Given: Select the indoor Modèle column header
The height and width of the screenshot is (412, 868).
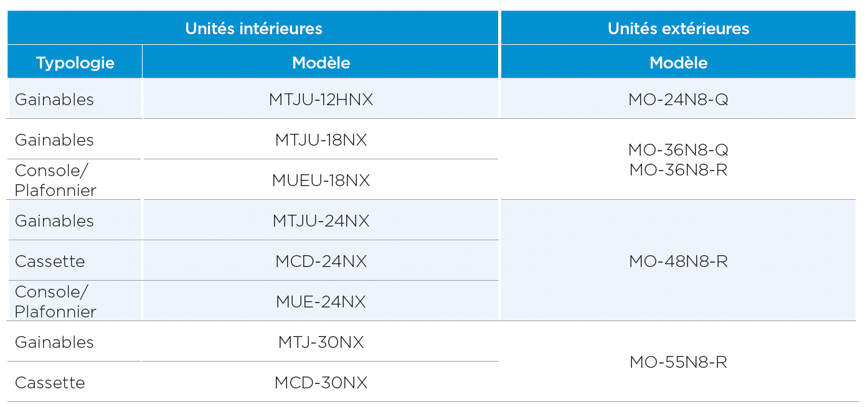Looking at the screenshot, I should coord(321,62).
